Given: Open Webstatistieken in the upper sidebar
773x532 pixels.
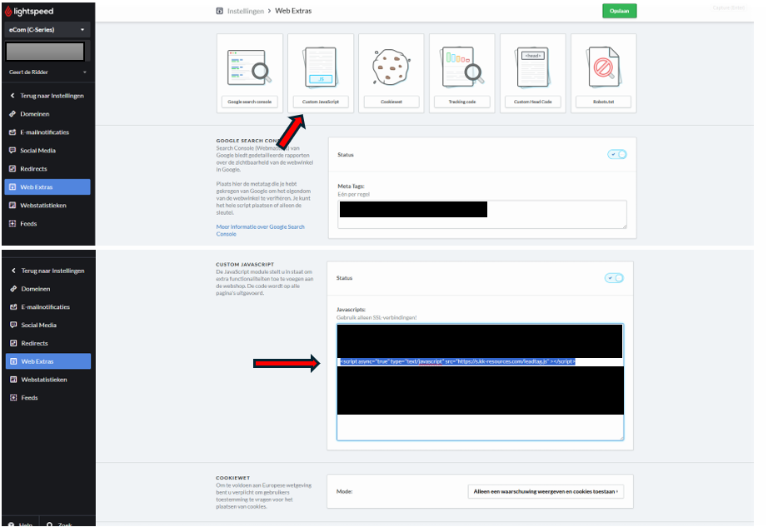Looking at the screenshot, I should pyautogui.click(x=43, y=206).
